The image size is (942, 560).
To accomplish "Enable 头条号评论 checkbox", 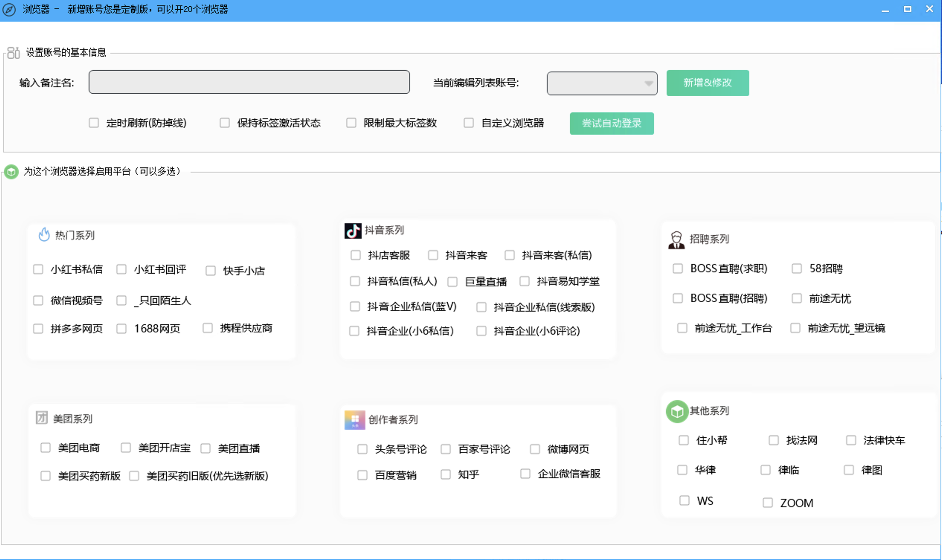I will click(x=362, y=450).
